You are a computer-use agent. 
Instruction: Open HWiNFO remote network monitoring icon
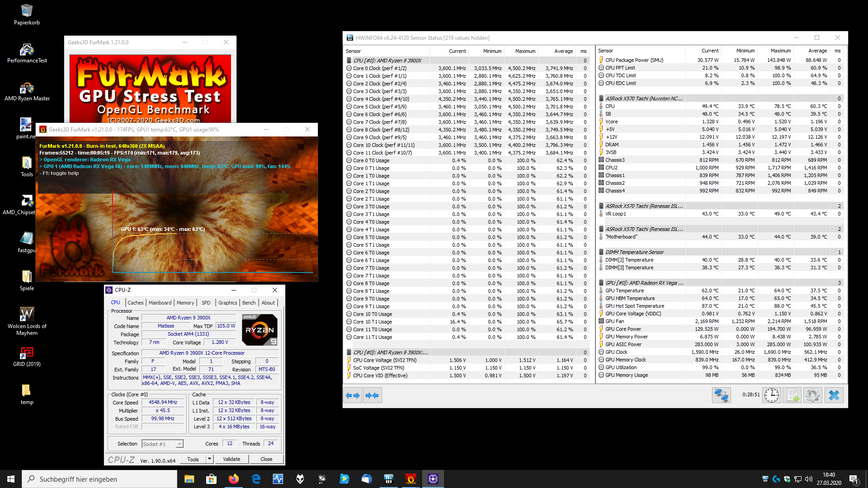(x=721, y=395)
